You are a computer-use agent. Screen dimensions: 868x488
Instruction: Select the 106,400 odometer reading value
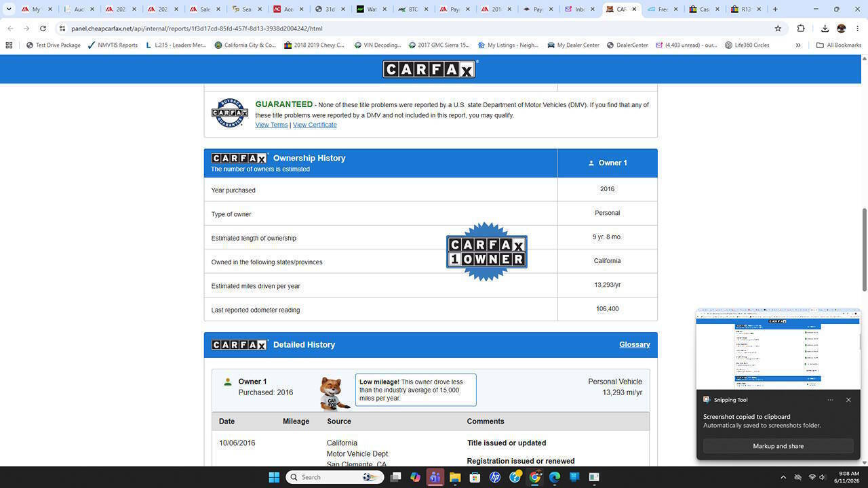coord(608,309)
